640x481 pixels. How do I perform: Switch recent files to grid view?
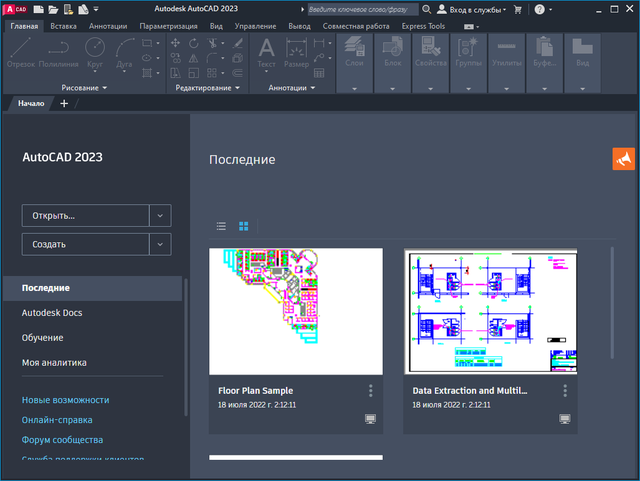[243, 226]
